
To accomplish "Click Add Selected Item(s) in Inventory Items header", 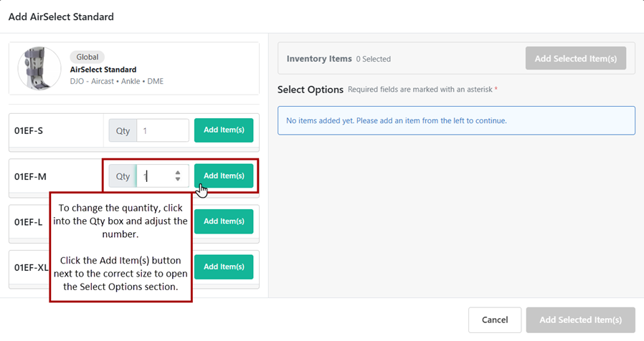I will (575, 59).
